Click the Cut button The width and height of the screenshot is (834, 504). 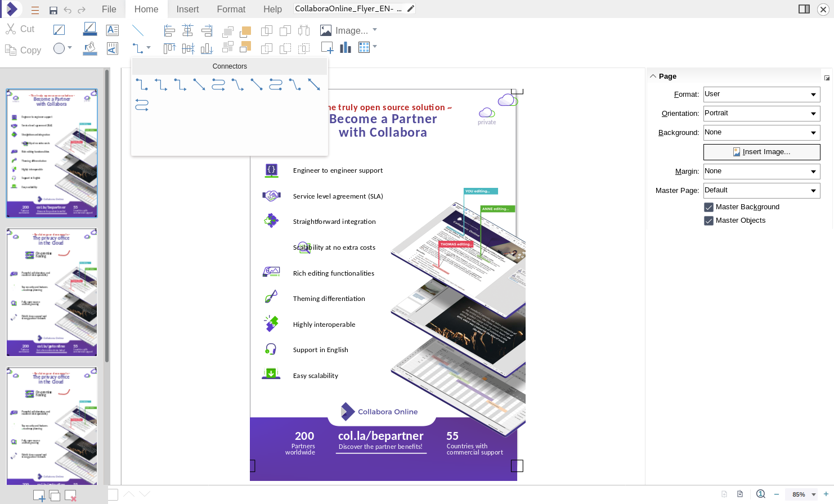[21, 29]
